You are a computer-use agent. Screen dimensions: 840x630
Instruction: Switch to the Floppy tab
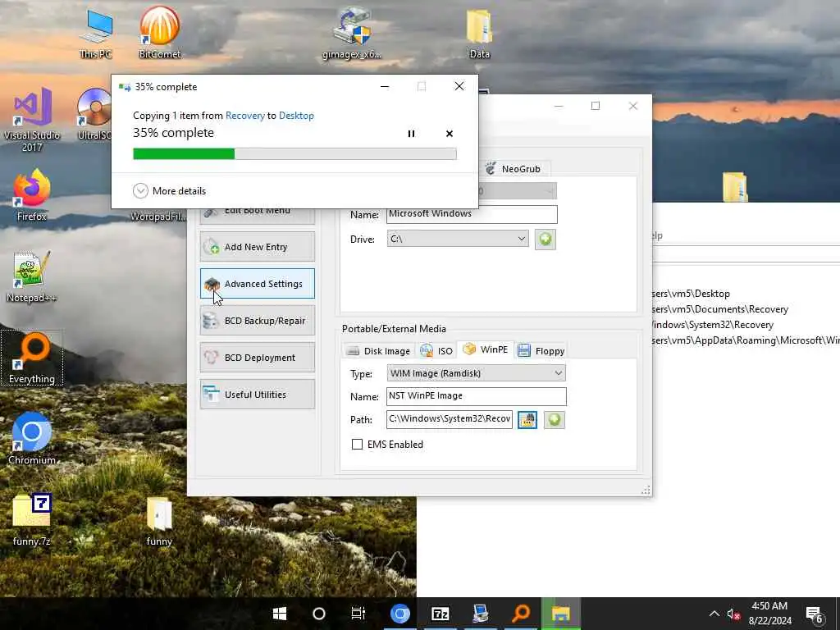point(541,351)
